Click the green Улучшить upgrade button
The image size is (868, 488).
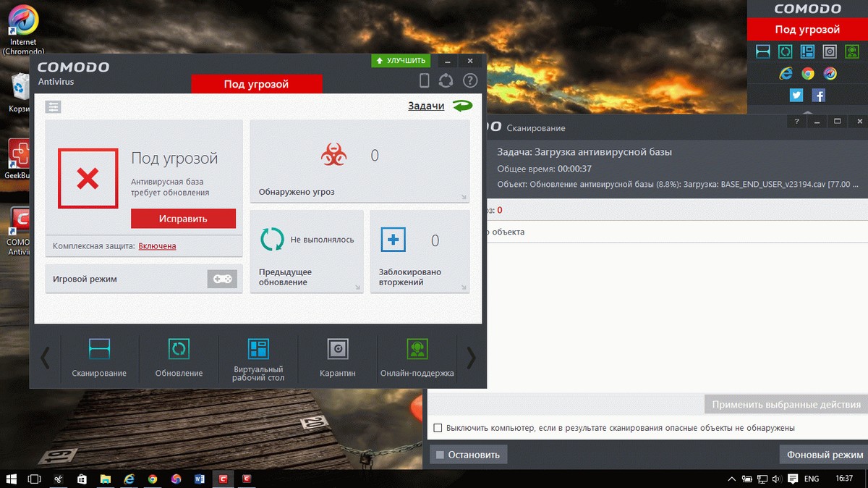(402, 61)
